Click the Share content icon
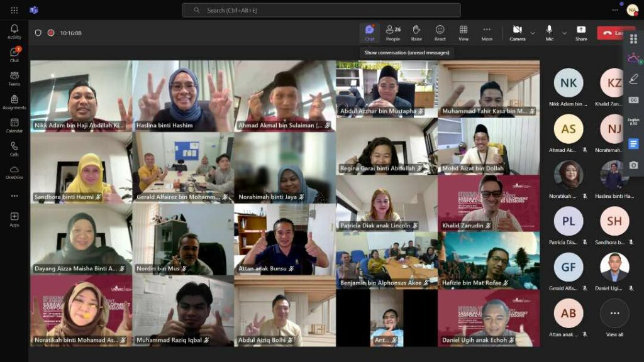Screen dimensions: 644x362 (x=581, y=32)
